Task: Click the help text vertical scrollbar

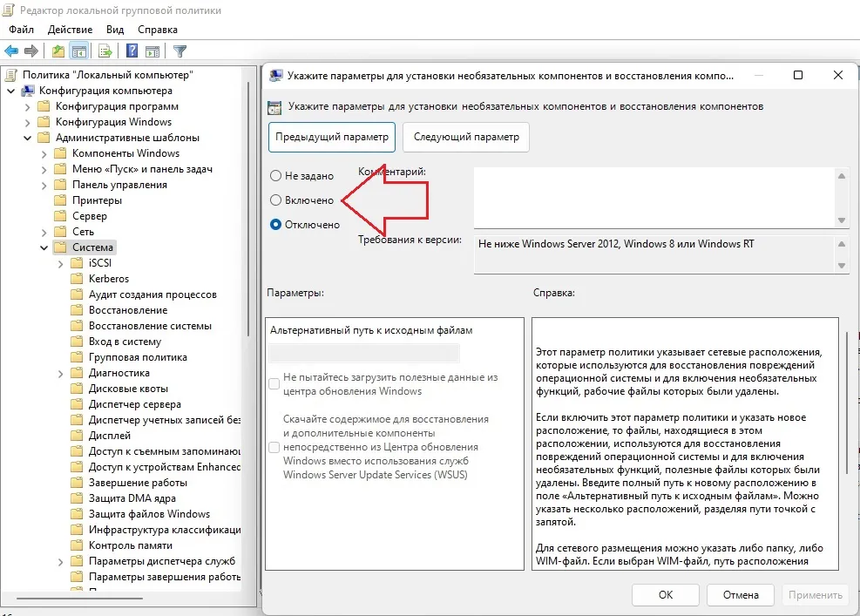Action: click(848, 401)
